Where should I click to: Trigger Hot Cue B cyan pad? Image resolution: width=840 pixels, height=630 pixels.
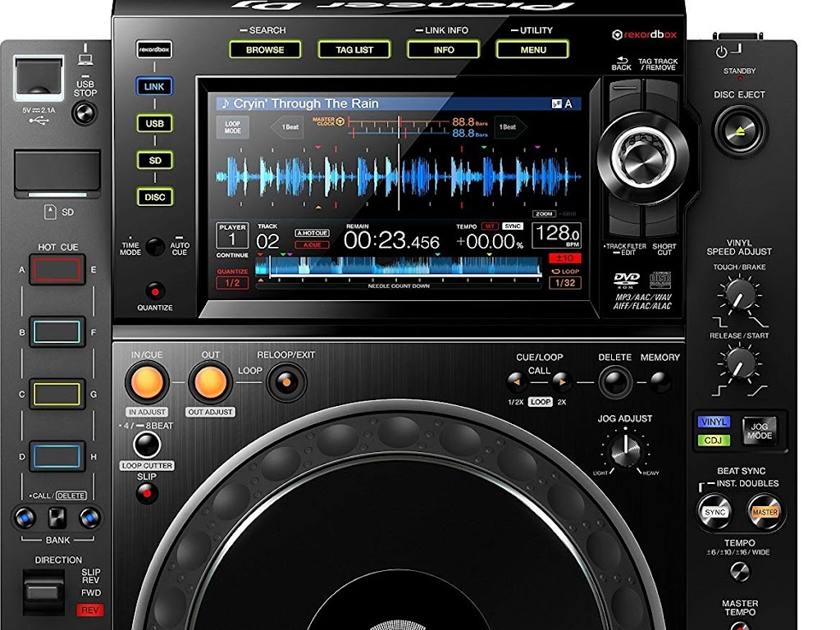57,332
